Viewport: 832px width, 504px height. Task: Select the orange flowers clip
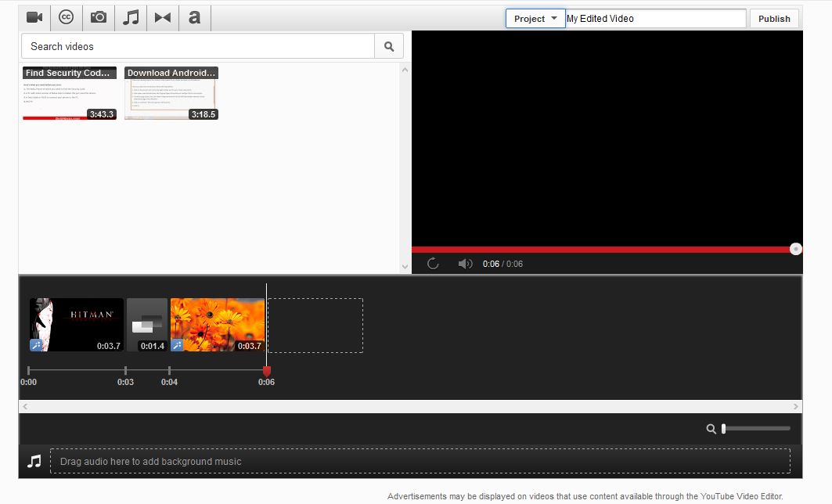tap(218, 325)
